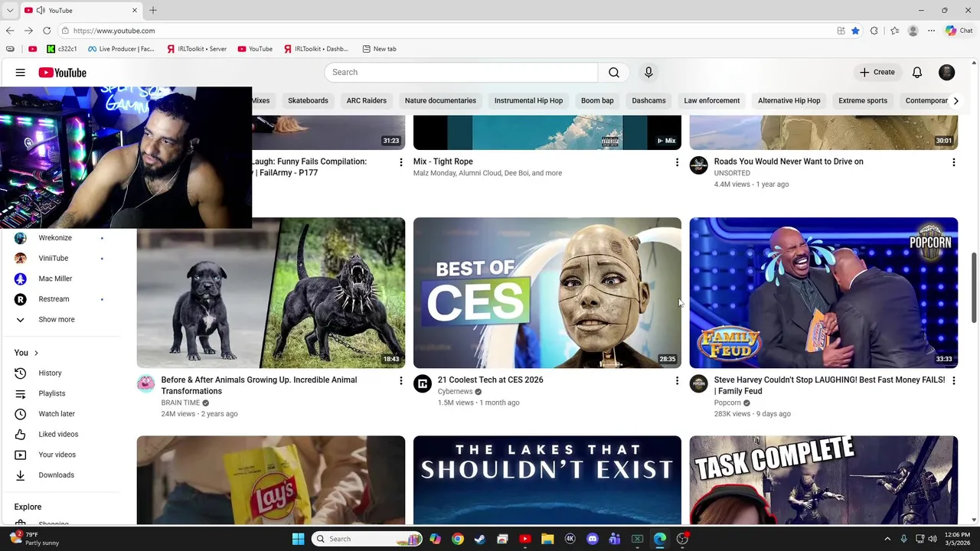Viewport: 980px width, 551px height.
Task: Open the animals growing up video thumbnail
Action: [271, 292]
